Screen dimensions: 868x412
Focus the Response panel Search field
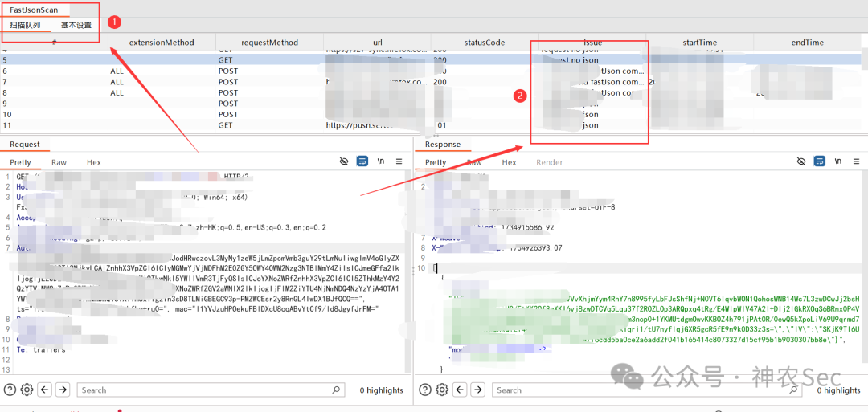[x=646, y=390]
